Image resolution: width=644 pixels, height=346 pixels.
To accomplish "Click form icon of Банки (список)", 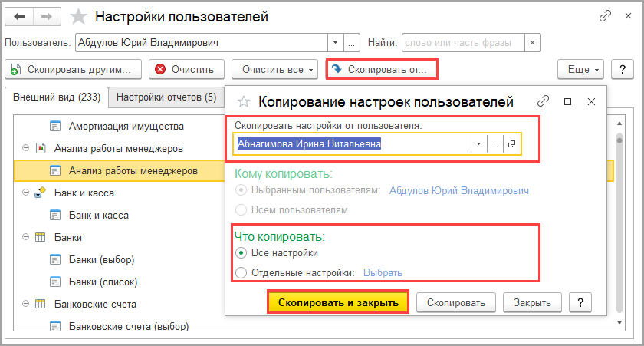I will [55, 282].
